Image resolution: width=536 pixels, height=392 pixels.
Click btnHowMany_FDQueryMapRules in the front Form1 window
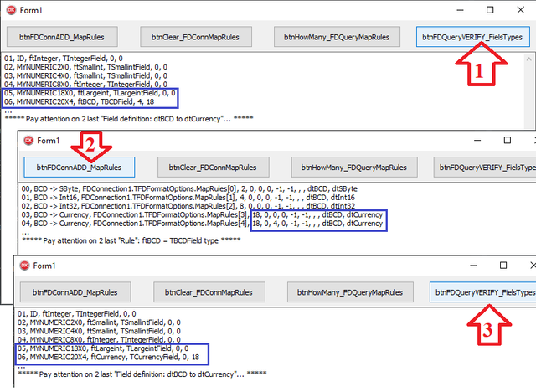click(x=350, y=292)
